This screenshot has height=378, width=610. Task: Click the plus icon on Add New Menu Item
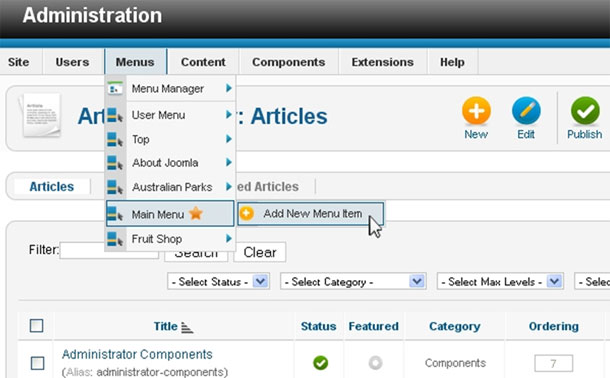pyautogui.click(x=247, y=213)
